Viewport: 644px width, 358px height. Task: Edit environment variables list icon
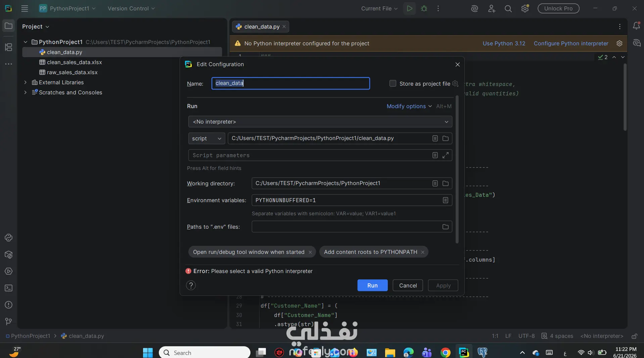tap(446, 200)
